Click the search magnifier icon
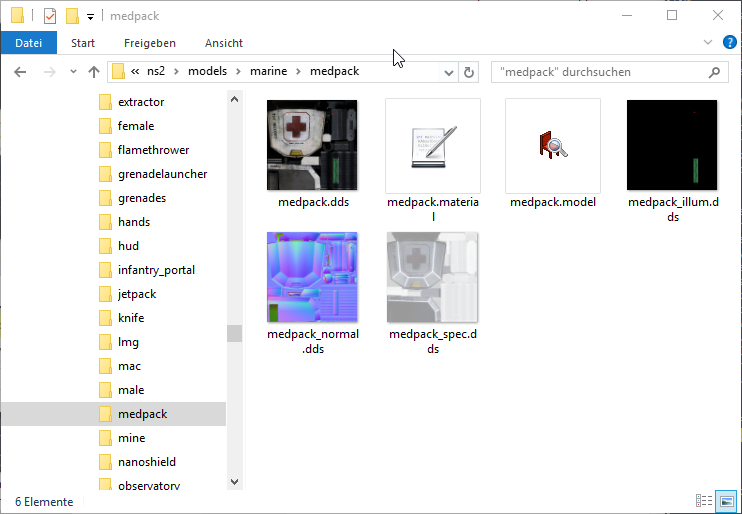Viewport: 742px width, 514px height. 714,72
